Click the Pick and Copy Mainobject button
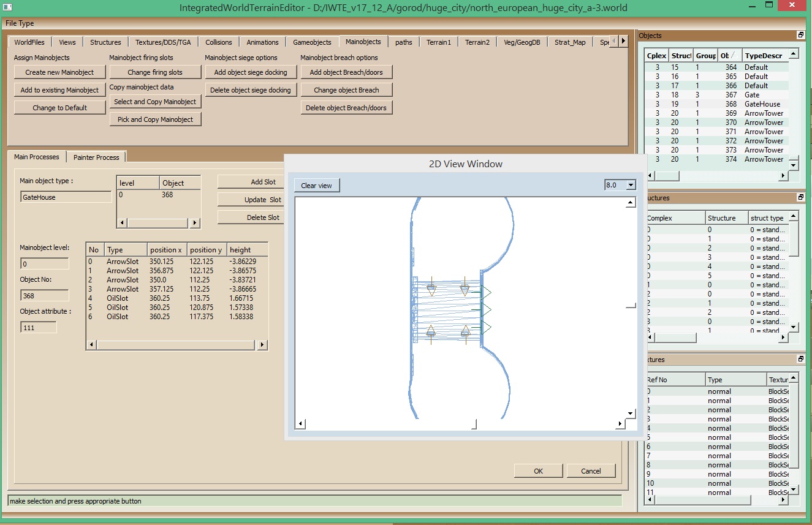Image resolution: width=812 pixels, height=525 pixels. pyautogui.click(x=155, y=119)
